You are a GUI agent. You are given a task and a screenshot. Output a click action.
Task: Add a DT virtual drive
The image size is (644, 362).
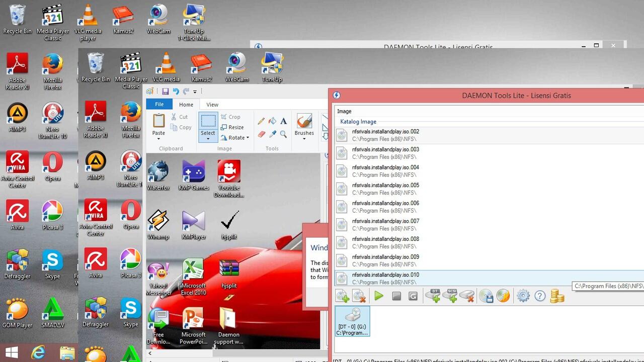(x=433, y=296)
